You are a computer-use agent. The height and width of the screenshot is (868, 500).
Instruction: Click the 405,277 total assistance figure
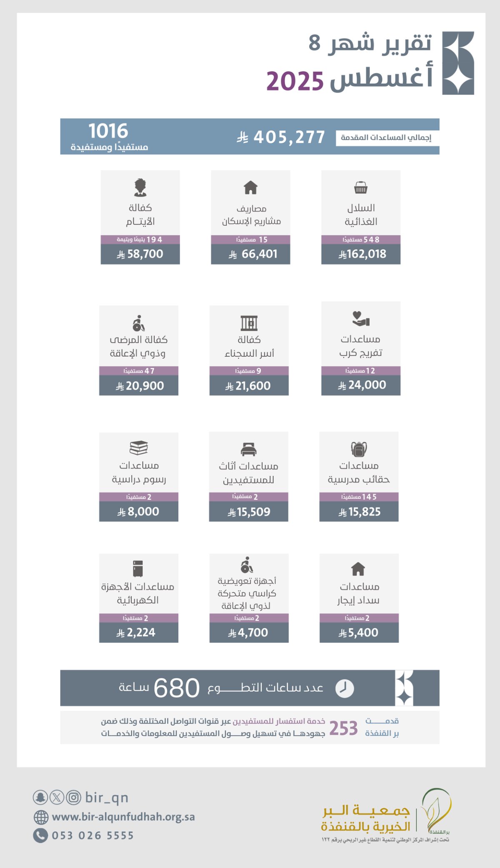[281, 137]
